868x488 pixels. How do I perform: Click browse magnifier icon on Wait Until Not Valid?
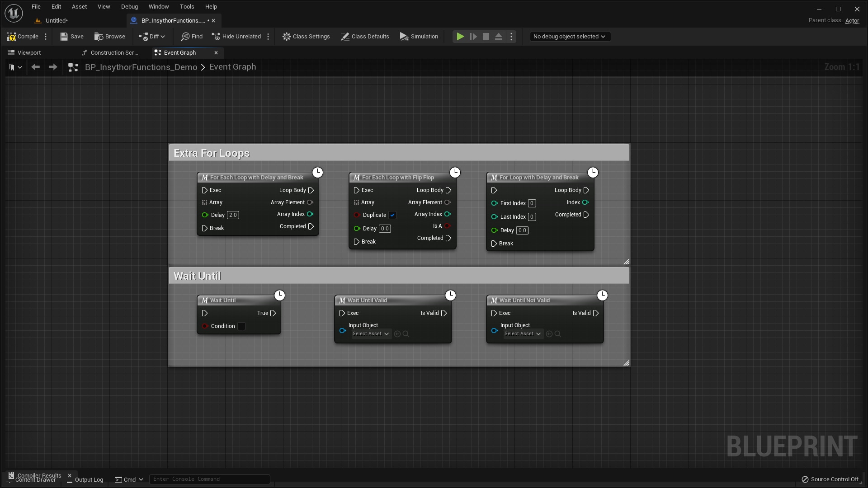(558, 334)
